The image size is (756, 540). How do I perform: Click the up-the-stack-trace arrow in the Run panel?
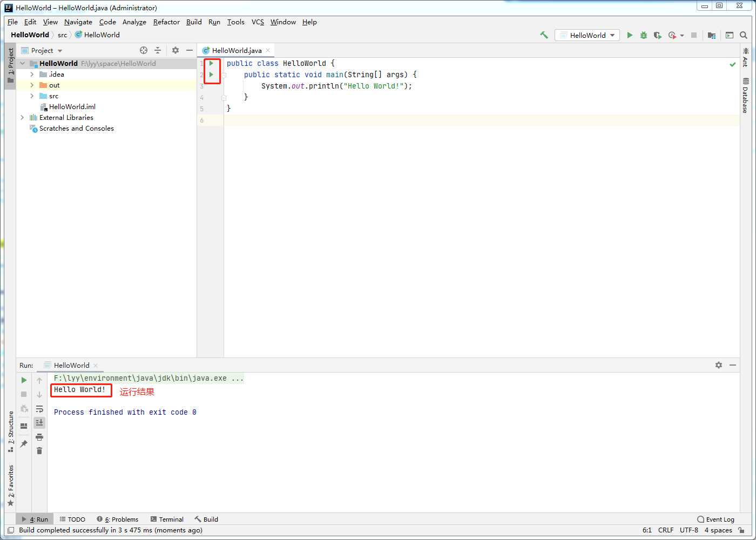tap(39, 380)
